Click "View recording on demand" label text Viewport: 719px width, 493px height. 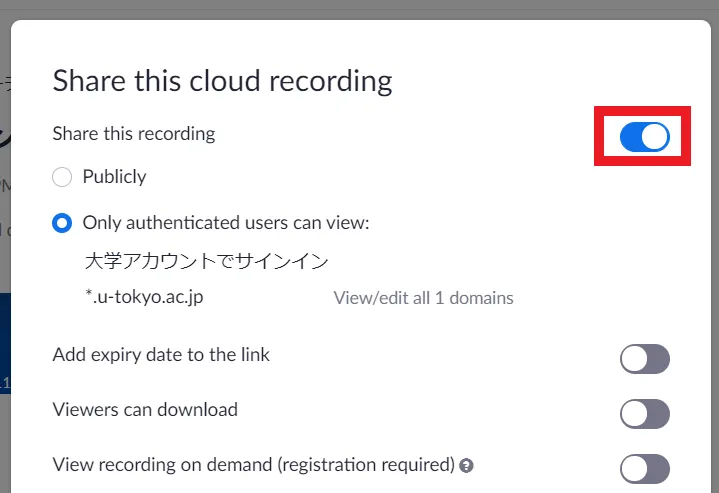pos(253,464)
